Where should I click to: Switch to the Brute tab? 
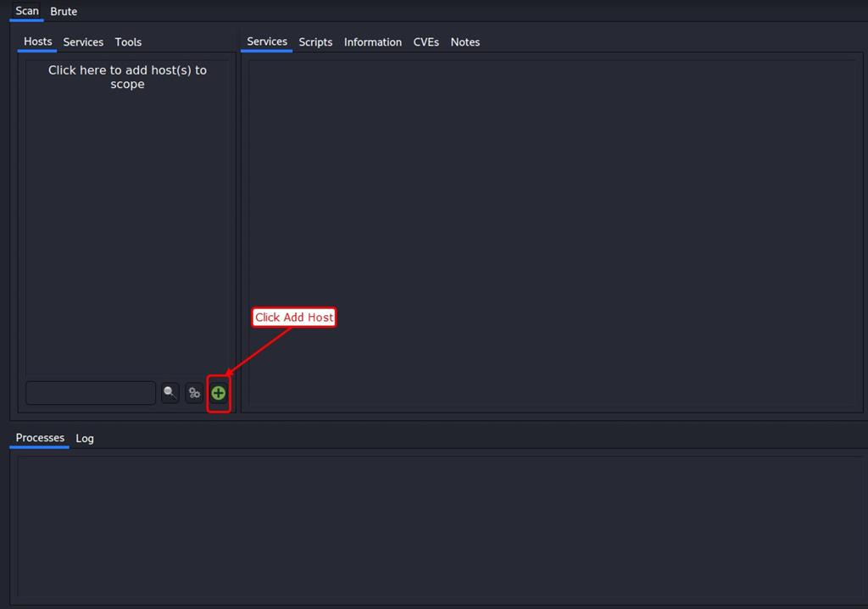pos(64,11)
